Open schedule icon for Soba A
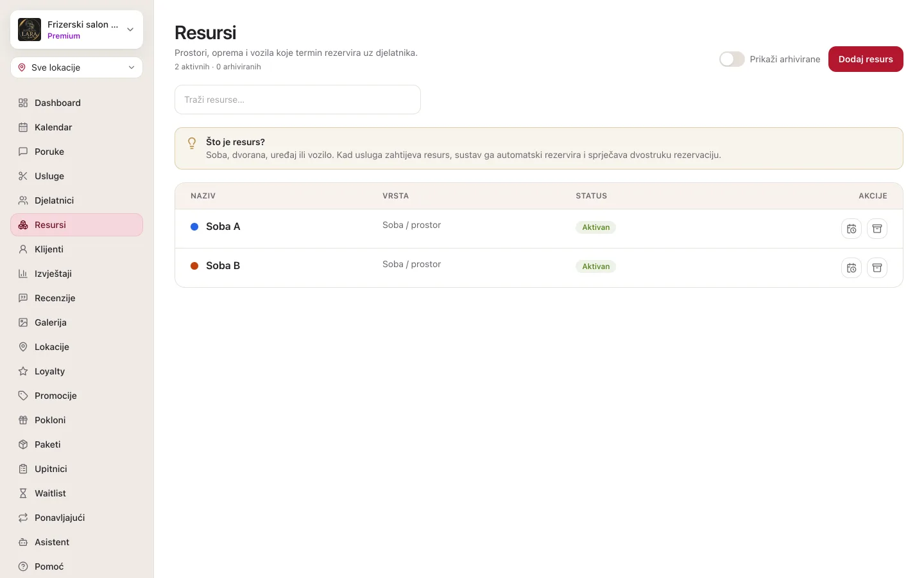The height and width of the screenshot is (578, 924). click(851, 229)
